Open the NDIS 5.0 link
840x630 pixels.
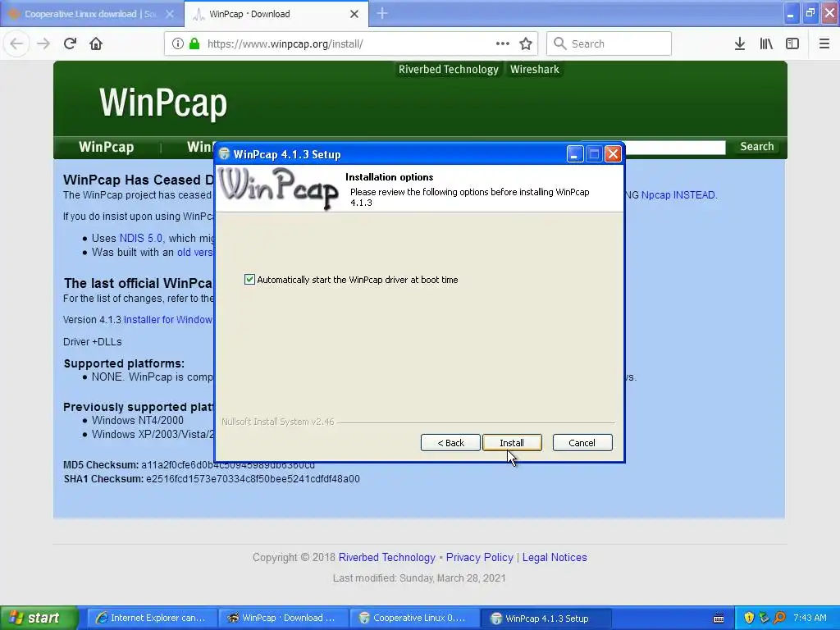141,238
